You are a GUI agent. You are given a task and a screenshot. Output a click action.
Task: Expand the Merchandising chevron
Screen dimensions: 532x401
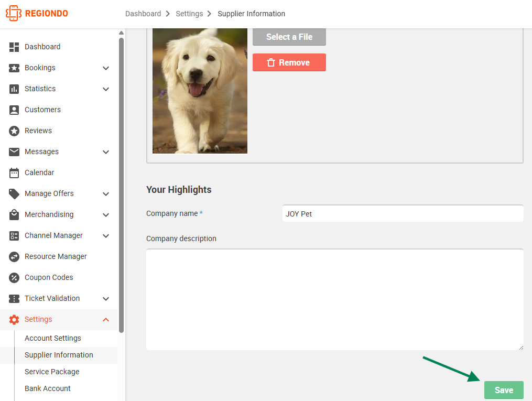[x=106, y=215]
